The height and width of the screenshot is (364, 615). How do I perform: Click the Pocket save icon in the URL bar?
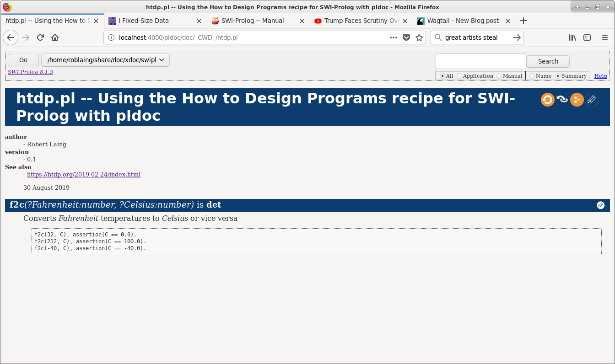pyautogui.click(x=406, y=37)
